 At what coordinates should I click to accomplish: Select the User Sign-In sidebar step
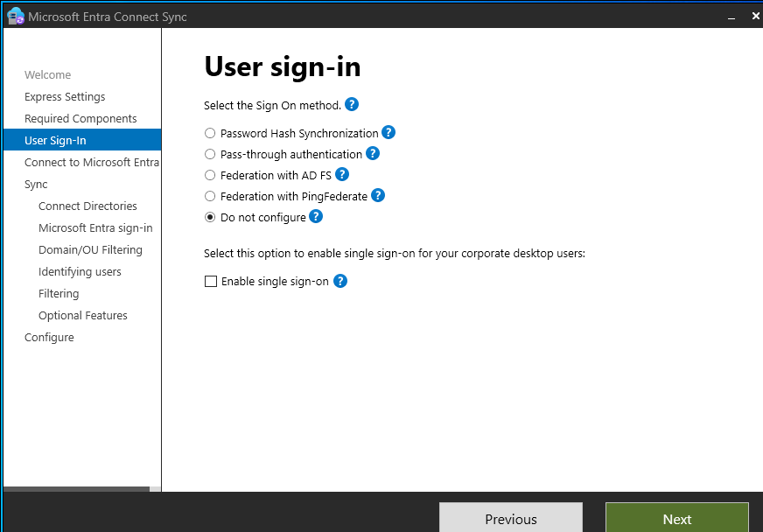[82, 140]
